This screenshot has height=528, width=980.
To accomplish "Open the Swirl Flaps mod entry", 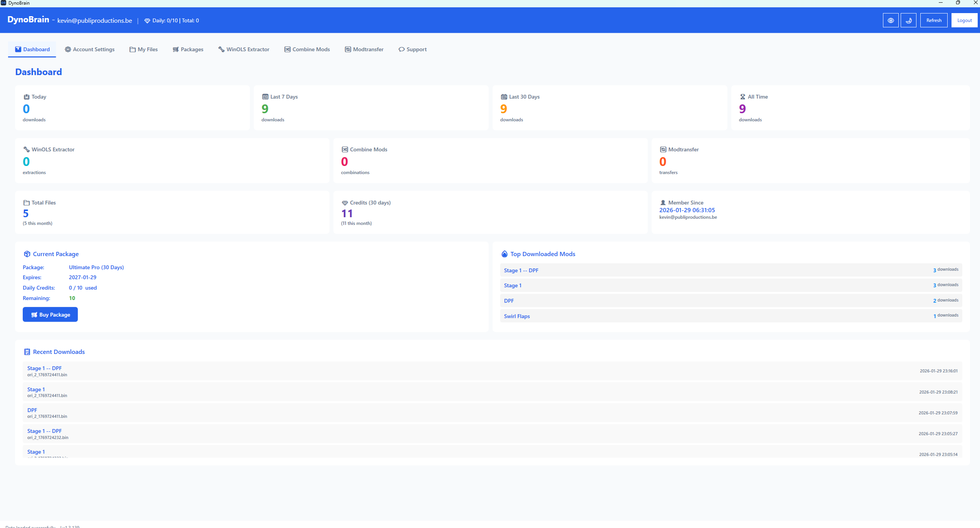I will [517, 316].
